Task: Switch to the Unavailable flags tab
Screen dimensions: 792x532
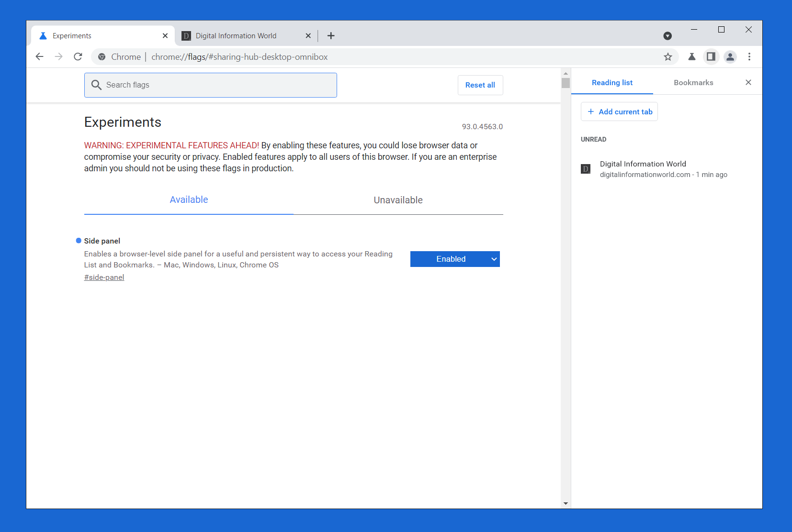Action: click(397, 200)
